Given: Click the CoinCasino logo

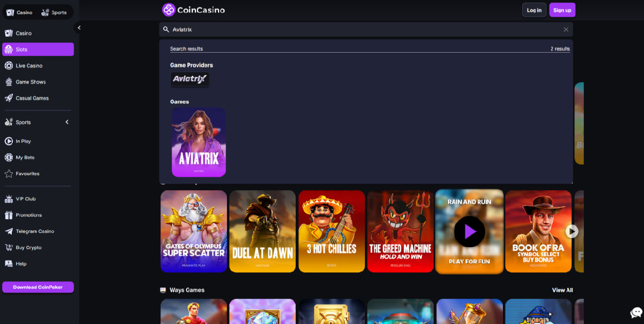Looking at the screenshot, I should 193,10.
